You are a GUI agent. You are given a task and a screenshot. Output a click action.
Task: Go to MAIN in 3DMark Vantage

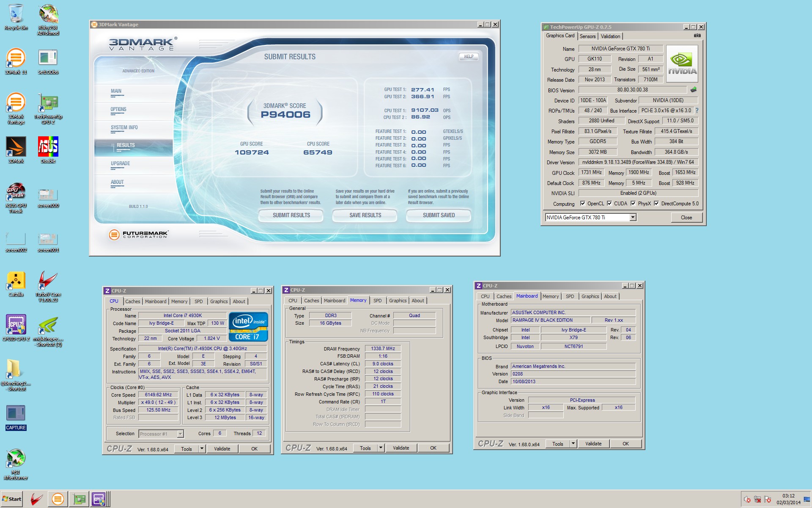[x=116, y=91]
